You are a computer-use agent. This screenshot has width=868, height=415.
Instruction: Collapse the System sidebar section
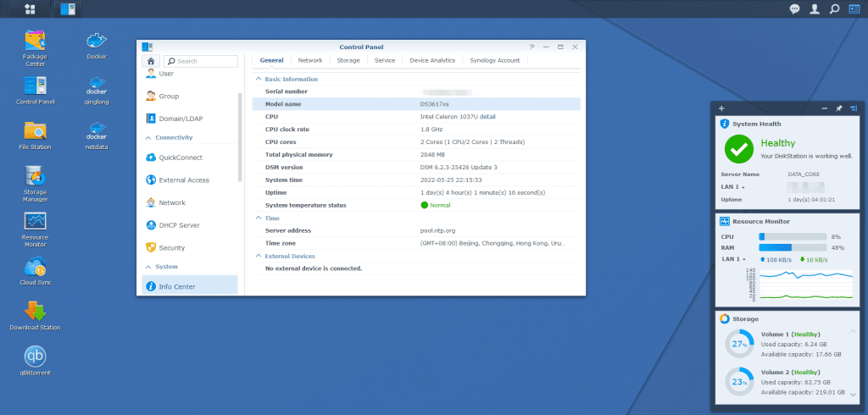point(147,267)
